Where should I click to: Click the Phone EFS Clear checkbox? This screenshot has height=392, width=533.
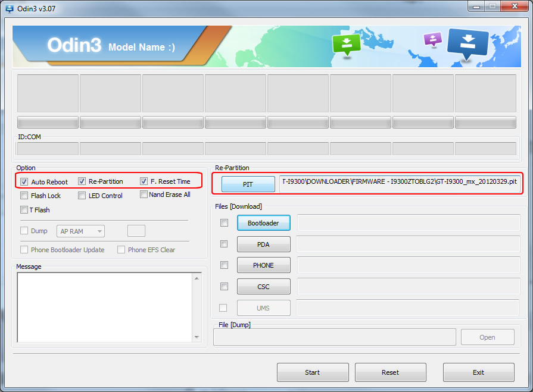[121, 250]
